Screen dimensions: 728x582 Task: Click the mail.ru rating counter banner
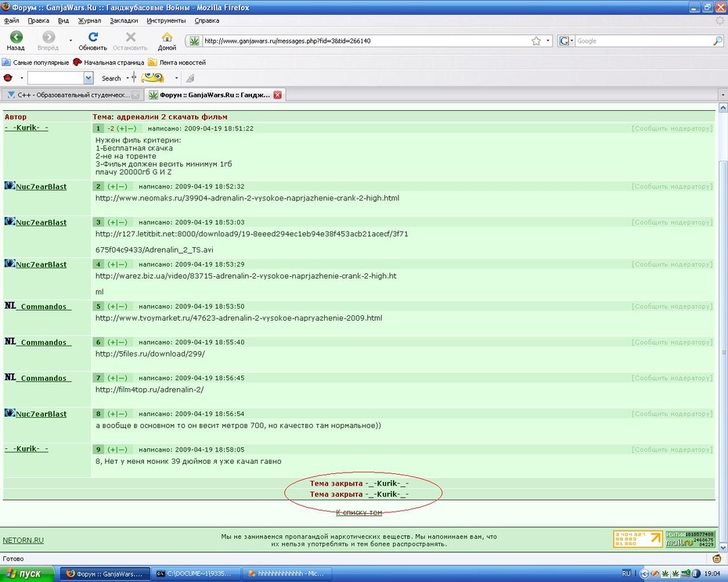[690, 539]
